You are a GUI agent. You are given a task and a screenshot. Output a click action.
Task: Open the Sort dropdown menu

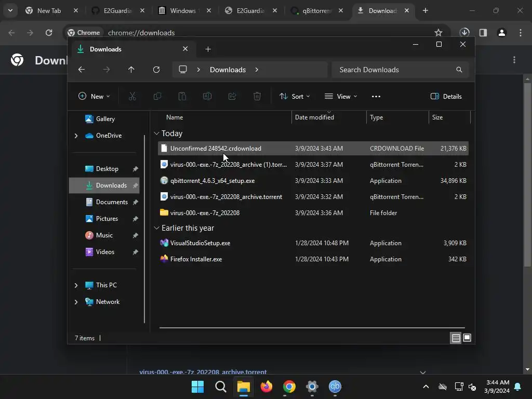(295, 96)
